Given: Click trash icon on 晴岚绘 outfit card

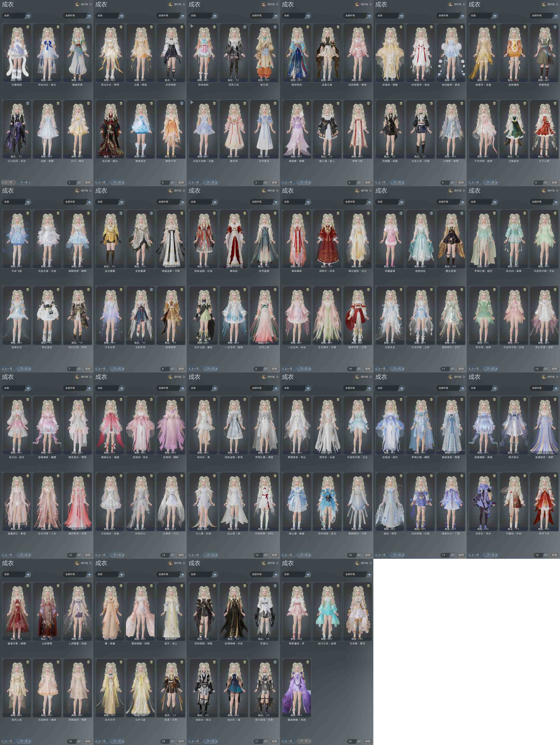Looking at the screenshot, I should click(x=245, y=213).
